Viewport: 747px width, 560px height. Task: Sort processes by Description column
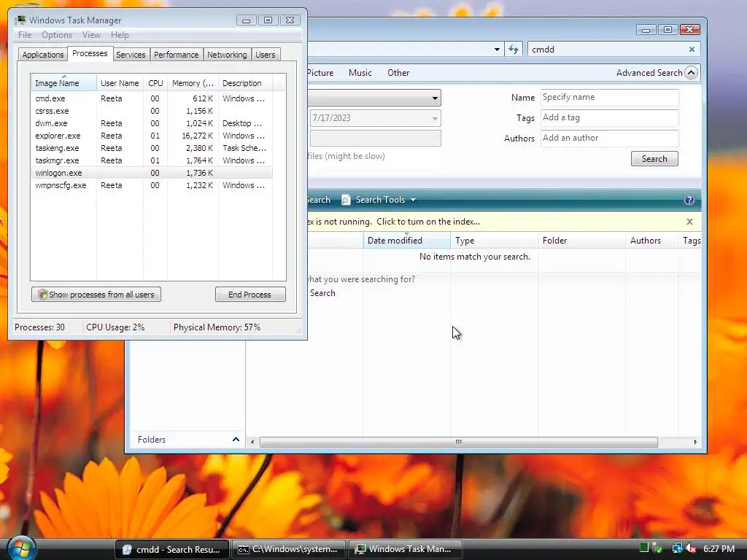(x=245, y=83)
